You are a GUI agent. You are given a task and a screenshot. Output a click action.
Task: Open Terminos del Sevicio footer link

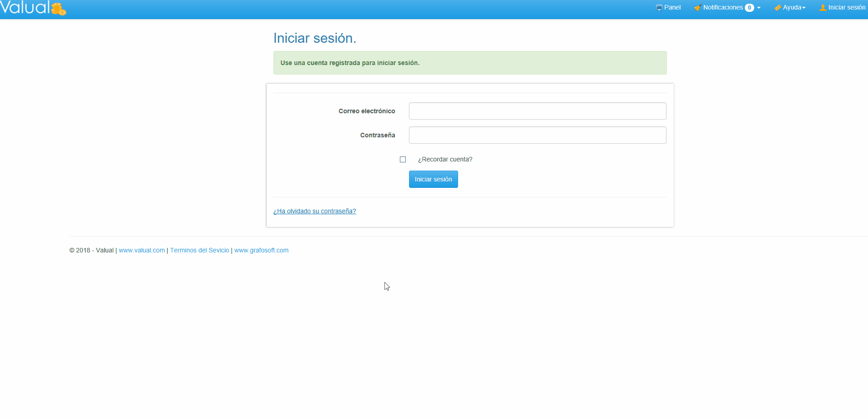(x=200, y=250)
